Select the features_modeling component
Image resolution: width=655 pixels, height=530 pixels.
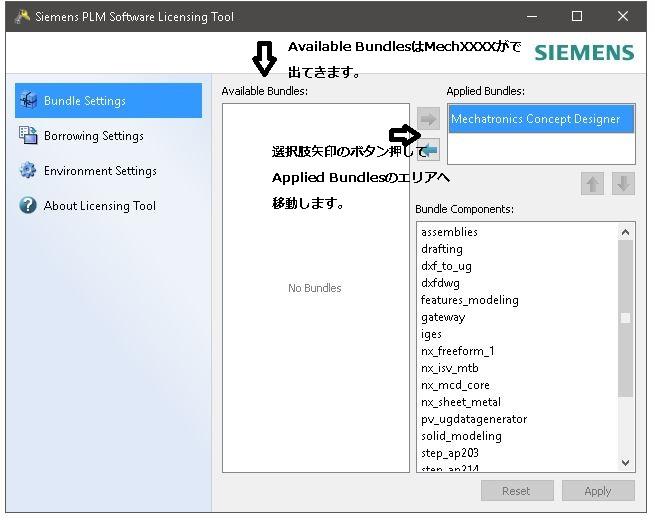(x=470, y=300)
